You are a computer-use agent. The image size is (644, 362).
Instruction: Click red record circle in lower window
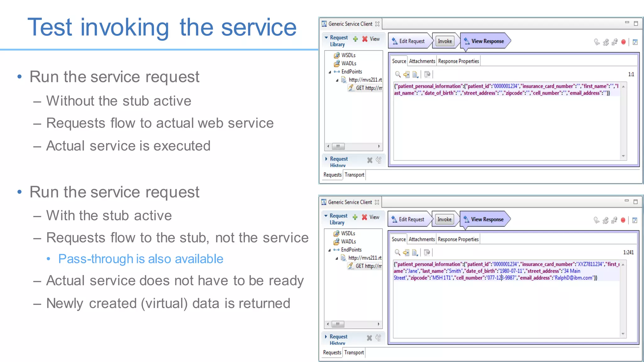[x=623, y=220]
